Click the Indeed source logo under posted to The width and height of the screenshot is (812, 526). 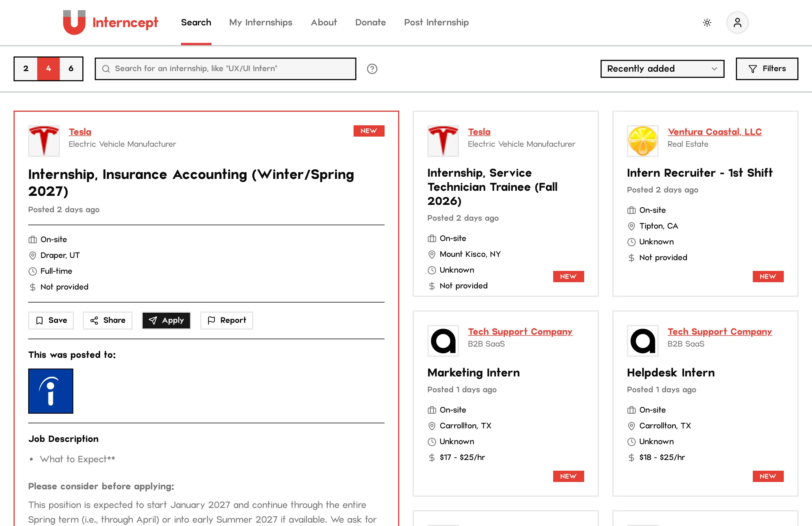click(x=50, y=391)
